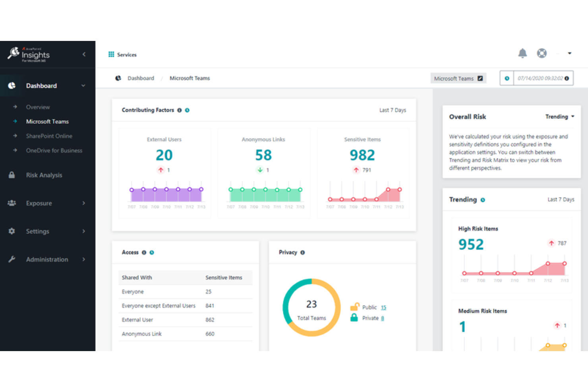Image resolution: width=588 pixels, height=392 pixels.
Task: Click the Settings gear icon
Action: (12, 231)
